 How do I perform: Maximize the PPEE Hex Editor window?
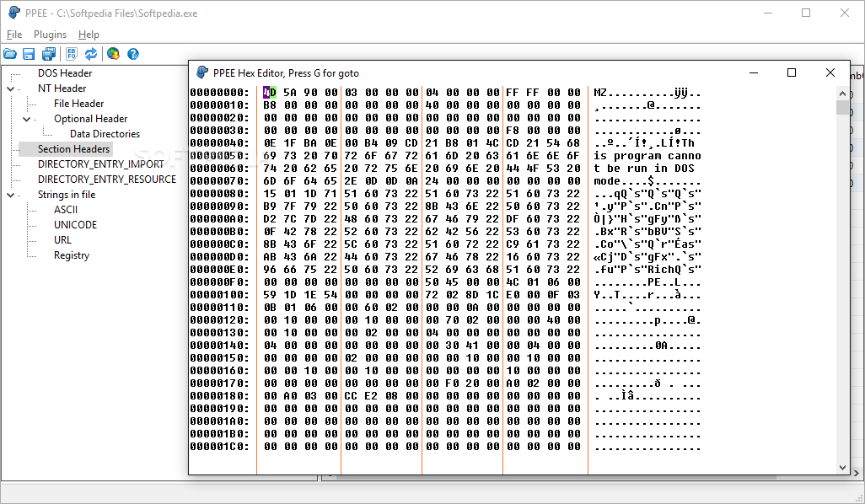coord(792,72)
